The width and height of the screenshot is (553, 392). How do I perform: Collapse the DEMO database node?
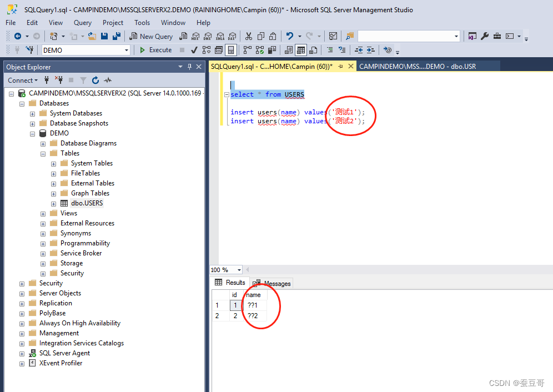click(x=32, y=134)
